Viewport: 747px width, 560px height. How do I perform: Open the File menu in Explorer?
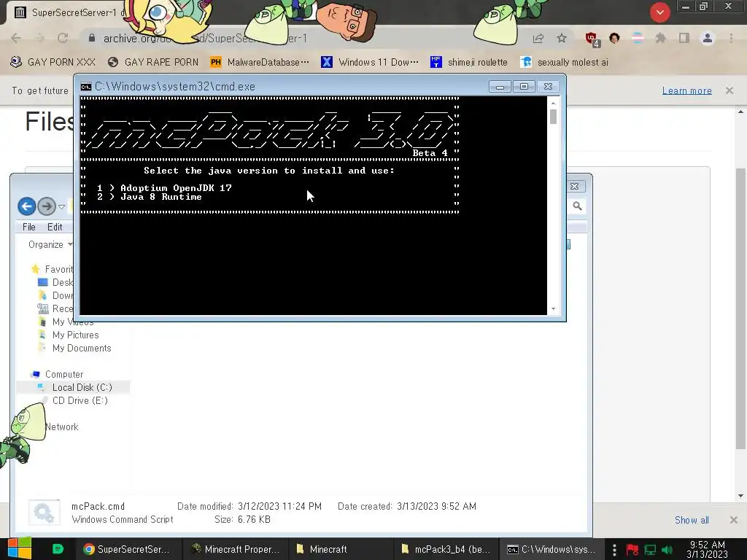click(29, 227)
